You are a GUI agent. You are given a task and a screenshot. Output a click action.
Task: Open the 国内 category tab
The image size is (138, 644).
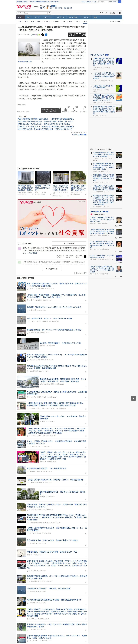point(26,21)
